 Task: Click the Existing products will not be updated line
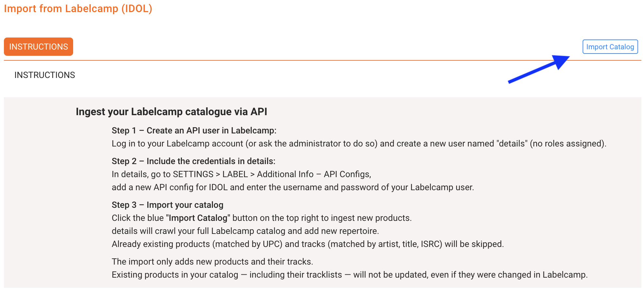pos(349,275)
